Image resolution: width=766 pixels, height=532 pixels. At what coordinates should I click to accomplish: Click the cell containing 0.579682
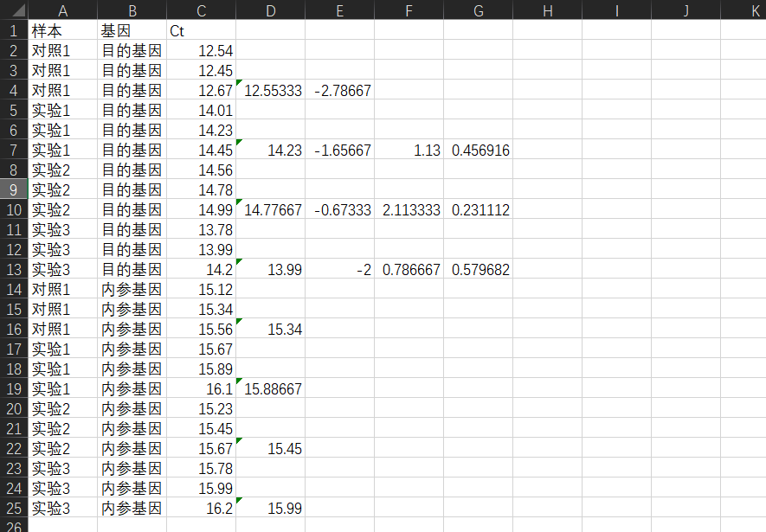[478, 269]
